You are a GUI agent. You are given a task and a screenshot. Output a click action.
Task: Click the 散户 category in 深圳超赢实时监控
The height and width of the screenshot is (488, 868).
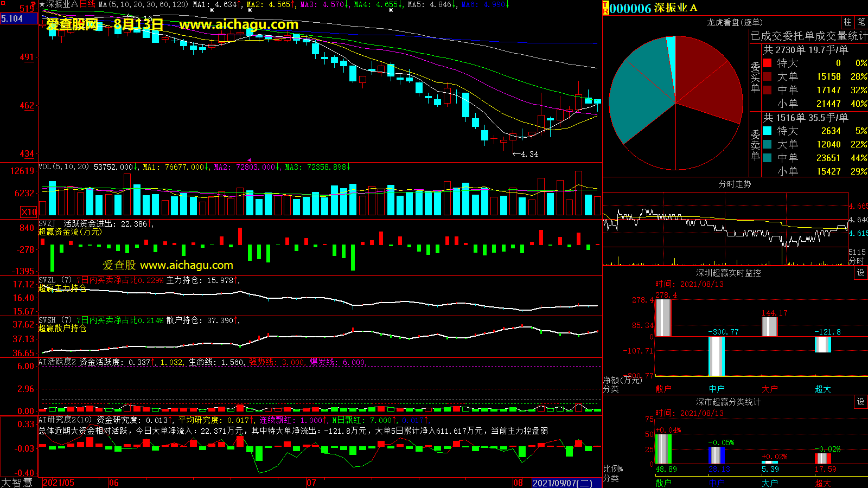(x=663, y=389)
